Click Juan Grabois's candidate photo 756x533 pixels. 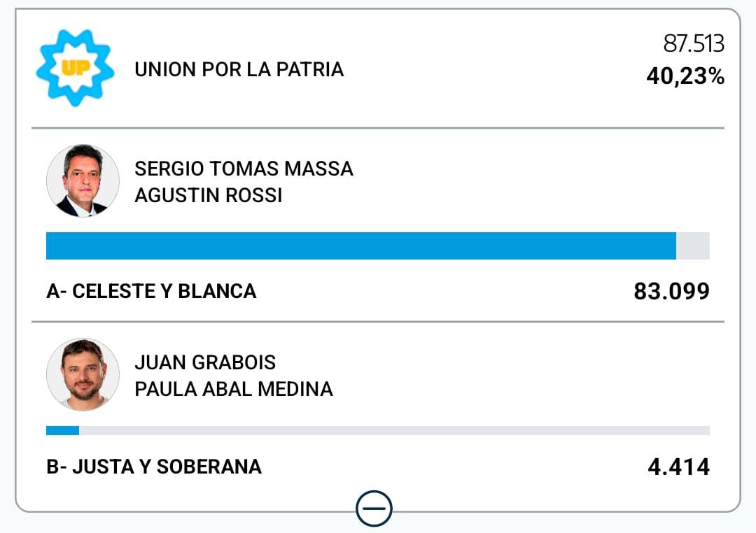point(83,375)
